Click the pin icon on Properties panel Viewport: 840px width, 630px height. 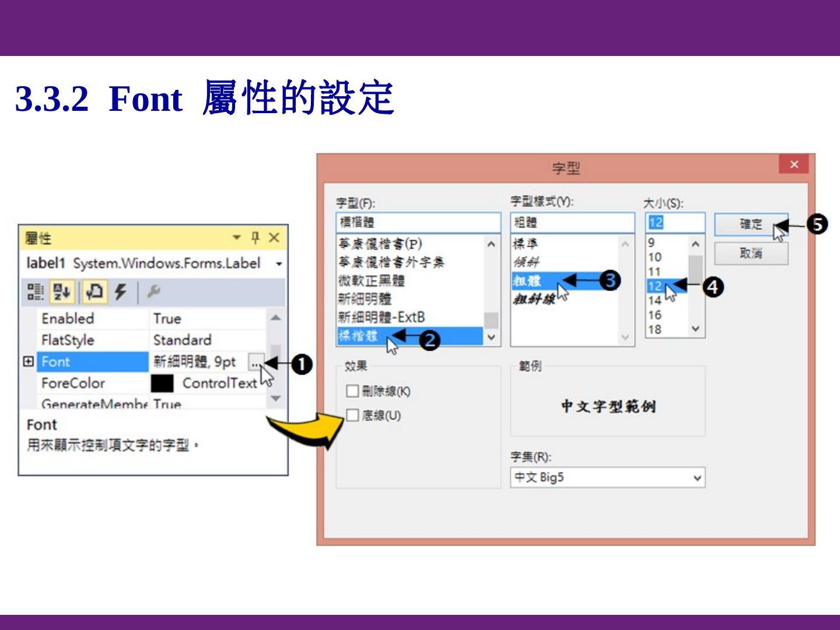click(x=255, y=237)
